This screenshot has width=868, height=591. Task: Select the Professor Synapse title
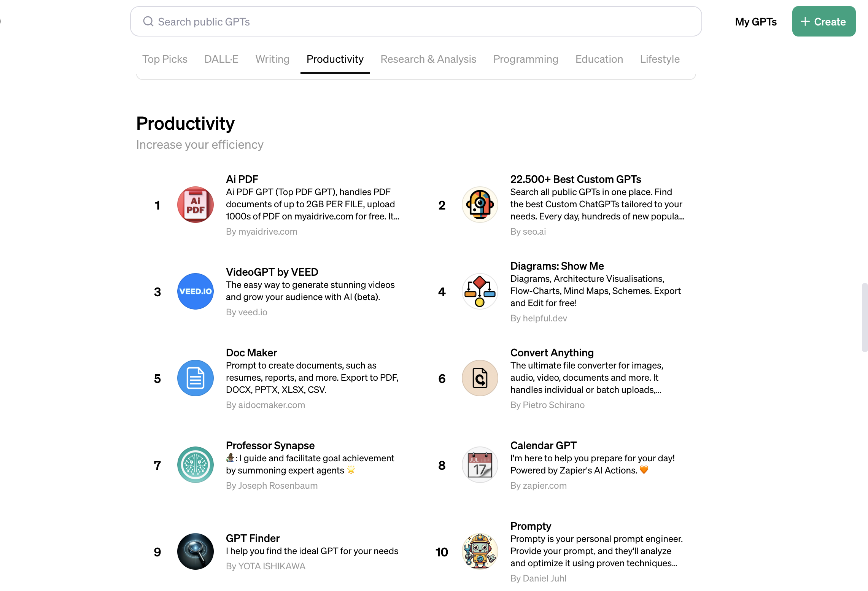click(x=270, y=445)
